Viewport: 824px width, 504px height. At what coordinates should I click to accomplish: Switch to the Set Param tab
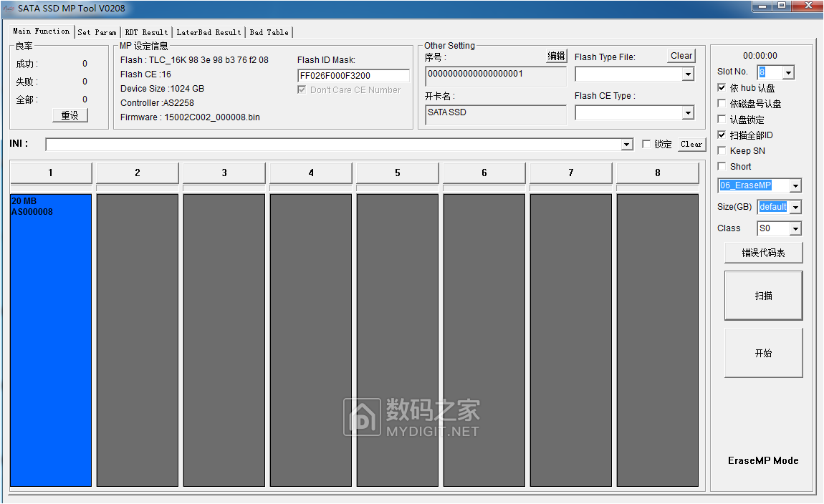pos(97,32)
